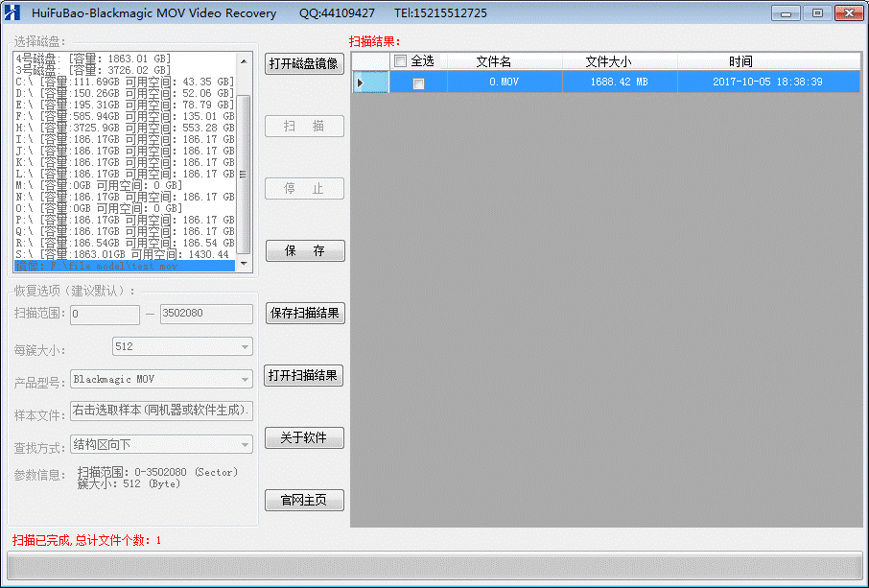
Task: Open a disk image with 打开磁盘镜像
Action: coord(304,64)
